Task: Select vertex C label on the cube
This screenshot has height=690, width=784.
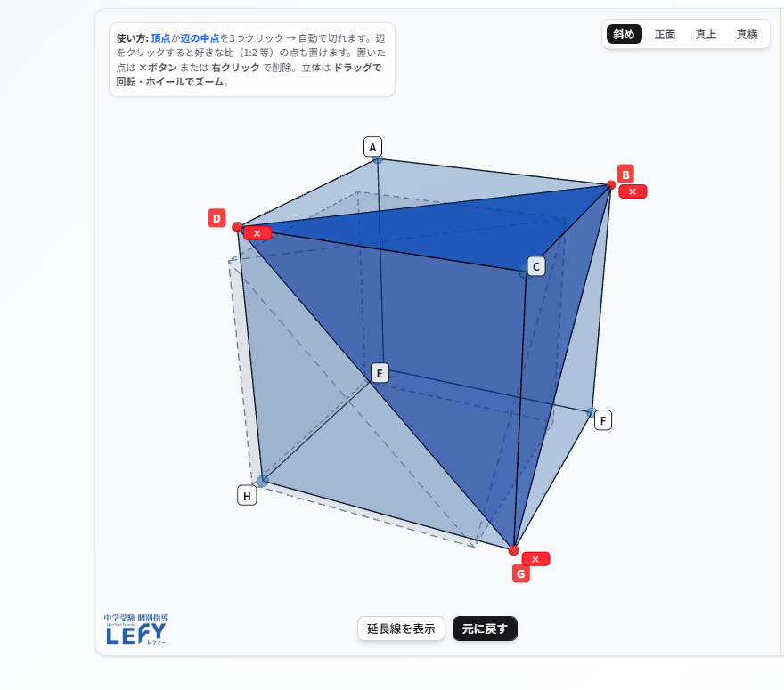Action: [x=536, y=267]
